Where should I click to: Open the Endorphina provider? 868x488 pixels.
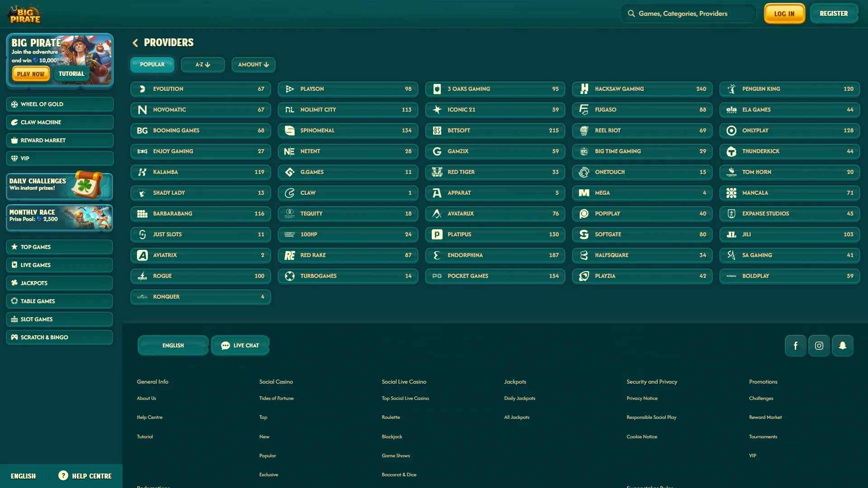coord(495,255)
